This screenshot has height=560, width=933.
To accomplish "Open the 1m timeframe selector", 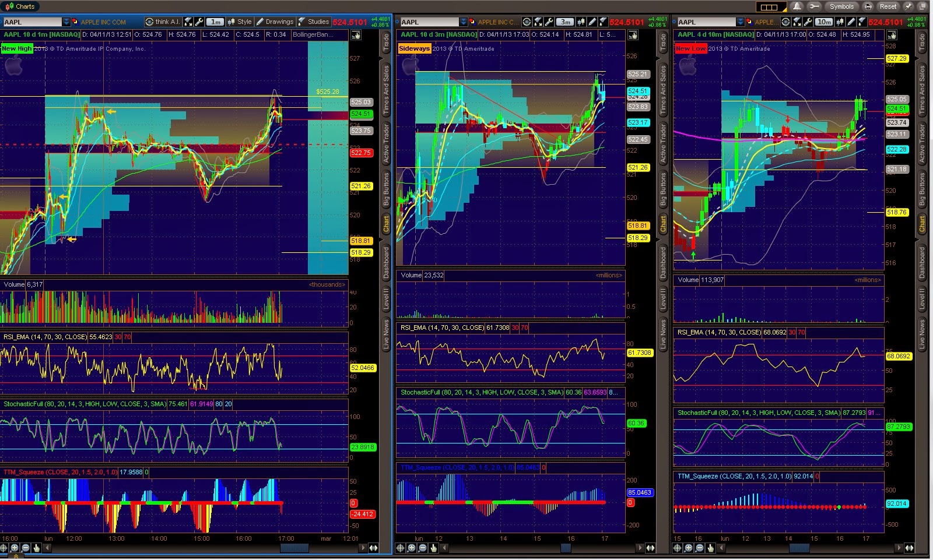I will [x=215, y=22].
